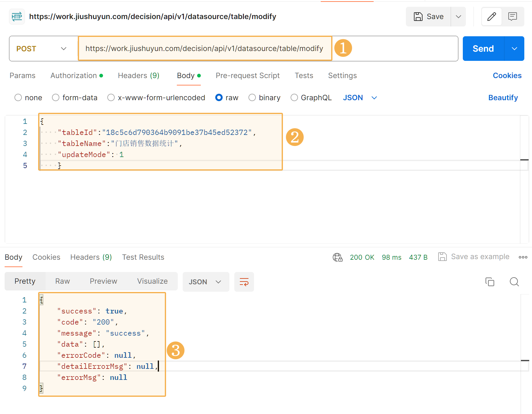Click the Beautify link

503,98
